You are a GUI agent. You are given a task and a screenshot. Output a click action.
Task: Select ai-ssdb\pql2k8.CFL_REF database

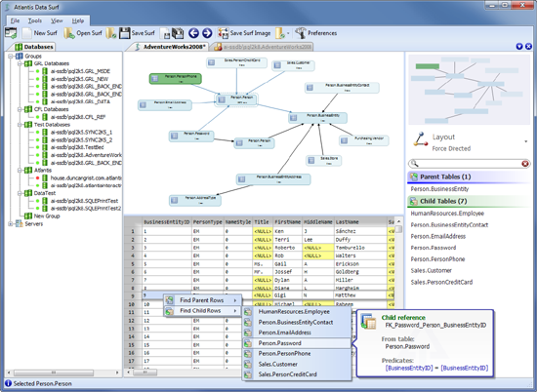tap(78, 117)
